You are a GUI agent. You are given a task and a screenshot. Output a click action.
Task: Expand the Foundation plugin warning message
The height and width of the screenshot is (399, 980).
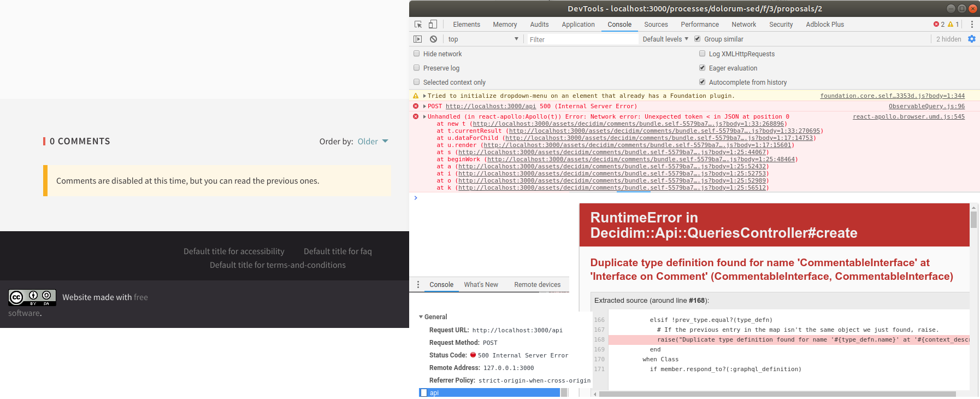coord(424,96)
